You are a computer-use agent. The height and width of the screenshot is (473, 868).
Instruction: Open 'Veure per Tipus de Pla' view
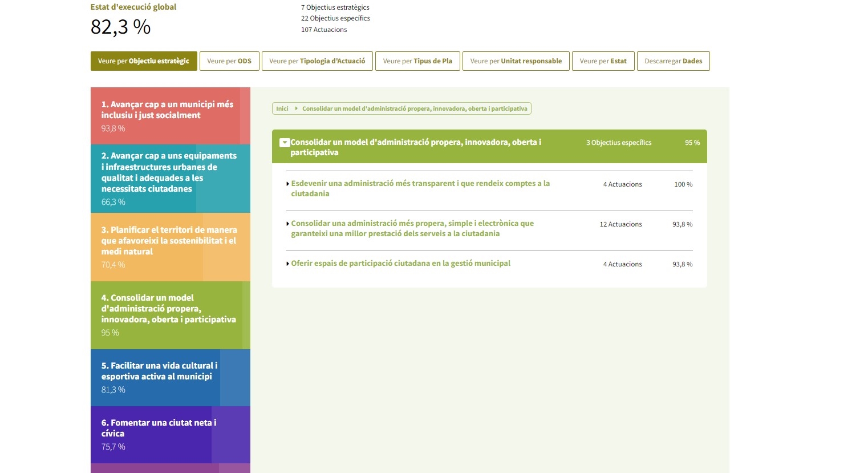pos(417,61)
